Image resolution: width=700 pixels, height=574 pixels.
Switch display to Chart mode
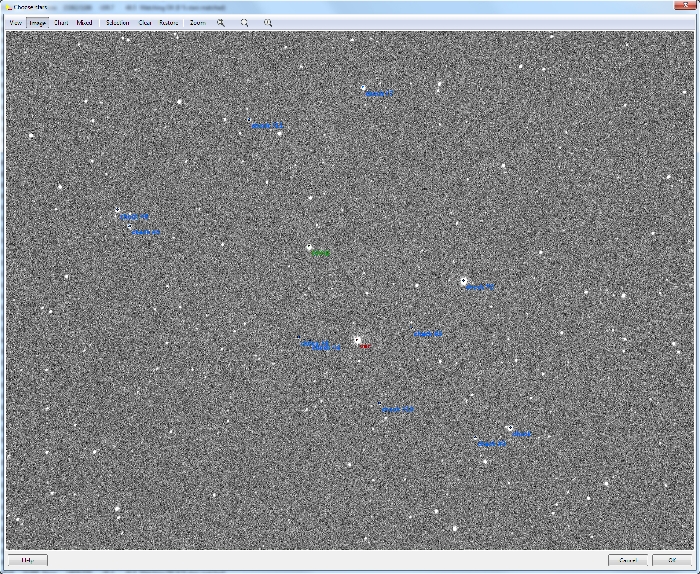tap(61, 23)
